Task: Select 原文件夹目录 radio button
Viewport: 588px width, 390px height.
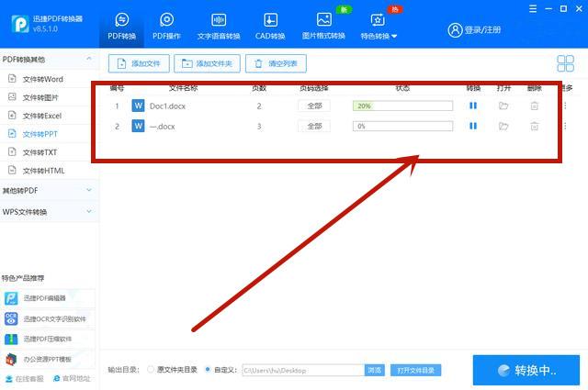Action: [151, 370]
